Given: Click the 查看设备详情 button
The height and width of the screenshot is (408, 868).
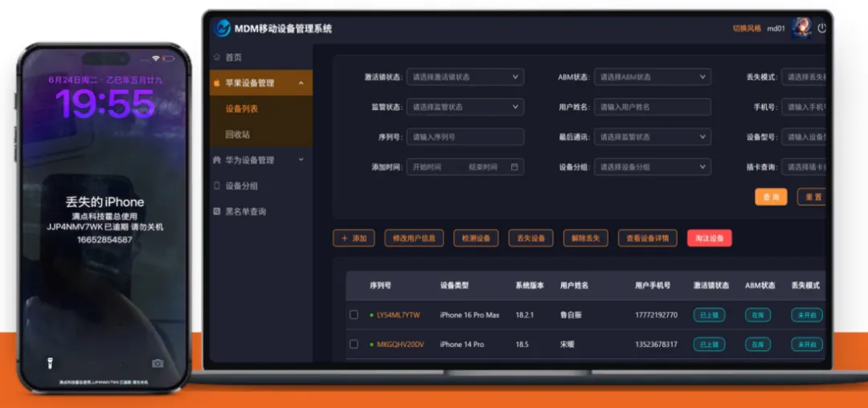Looking at the screenshot, I should coord(647,239).
